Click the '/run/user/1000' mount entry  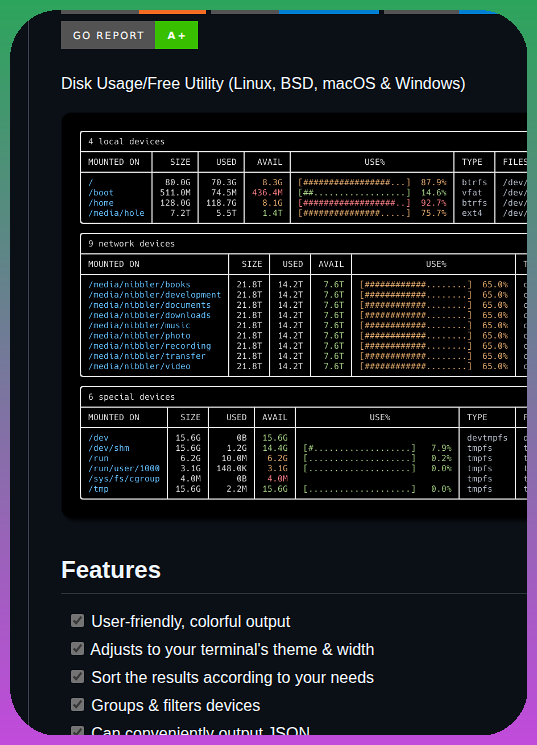pos(124,468)
